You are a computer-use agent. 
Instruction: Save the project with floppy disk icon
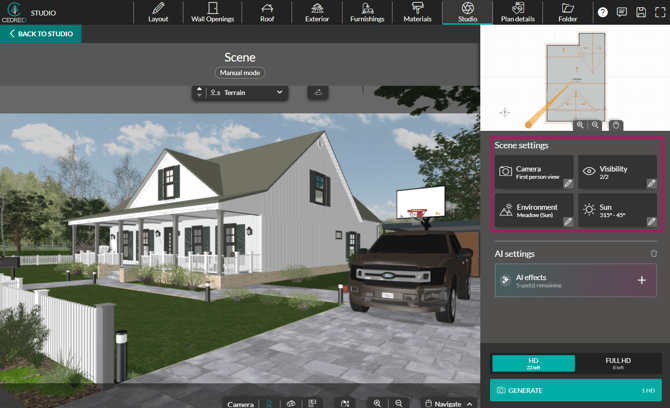641,12
